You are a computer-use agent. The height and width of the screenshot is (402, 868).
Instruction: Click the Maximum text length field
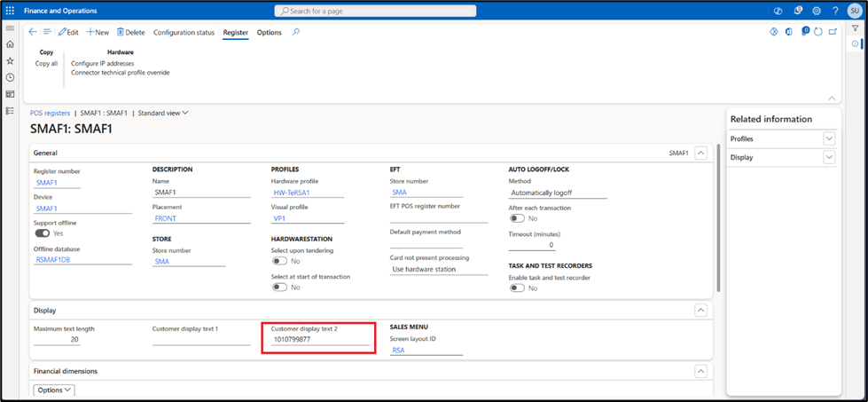(x=57, y=339)
